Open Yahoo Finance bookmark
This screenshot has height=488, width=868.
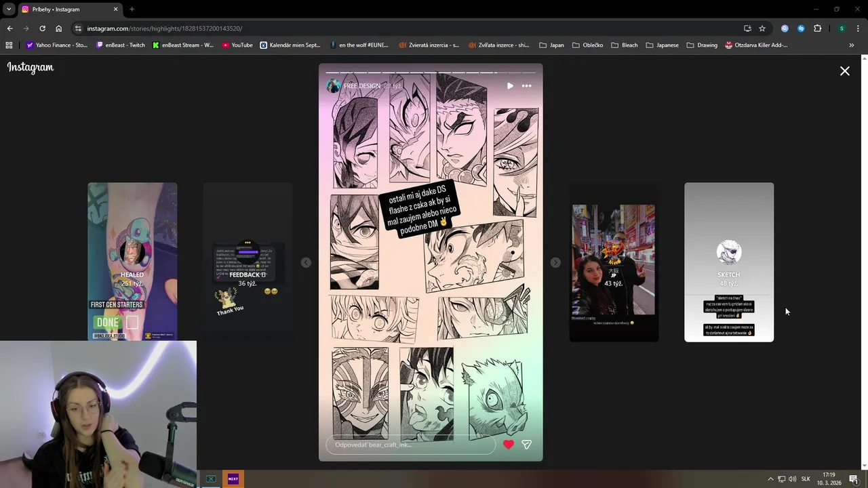(x=57, y=45)
